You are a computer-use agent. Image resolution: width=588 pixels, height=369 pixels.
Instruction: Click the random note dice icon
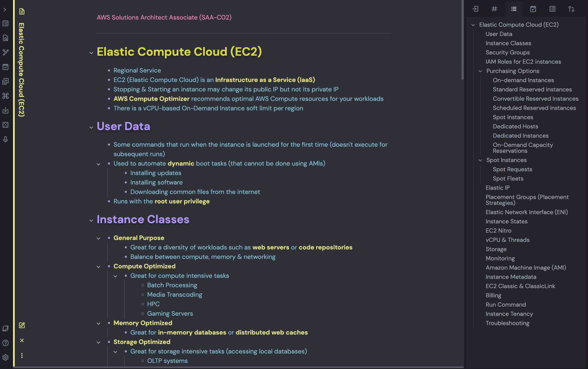pos(5,125)
